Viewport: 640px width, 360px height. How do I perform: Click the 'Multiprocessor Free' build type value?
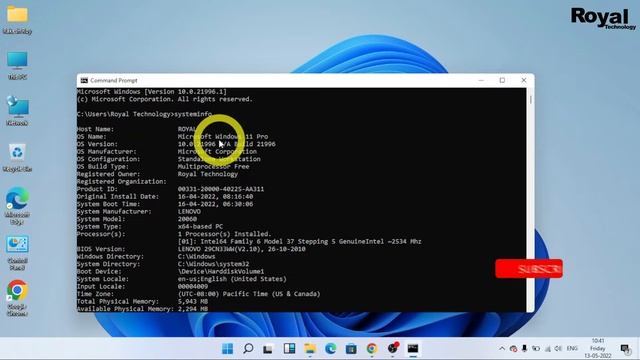click(213, 167)
